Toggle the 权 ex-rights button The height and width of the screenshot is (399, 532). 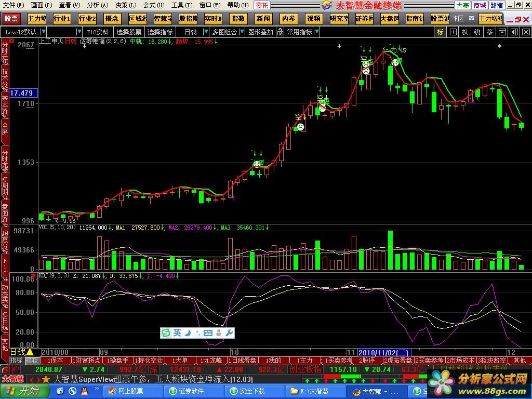click(465, 32)
